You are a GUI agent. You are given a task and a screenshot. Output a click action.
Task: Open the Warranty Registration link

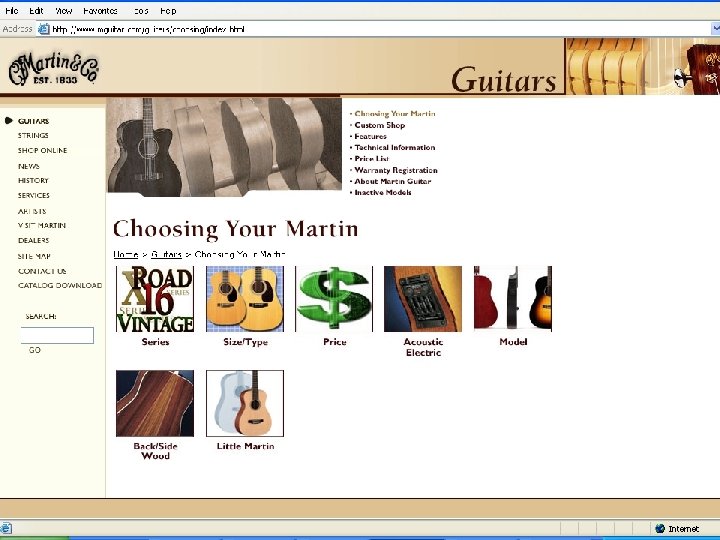point(396,170)
